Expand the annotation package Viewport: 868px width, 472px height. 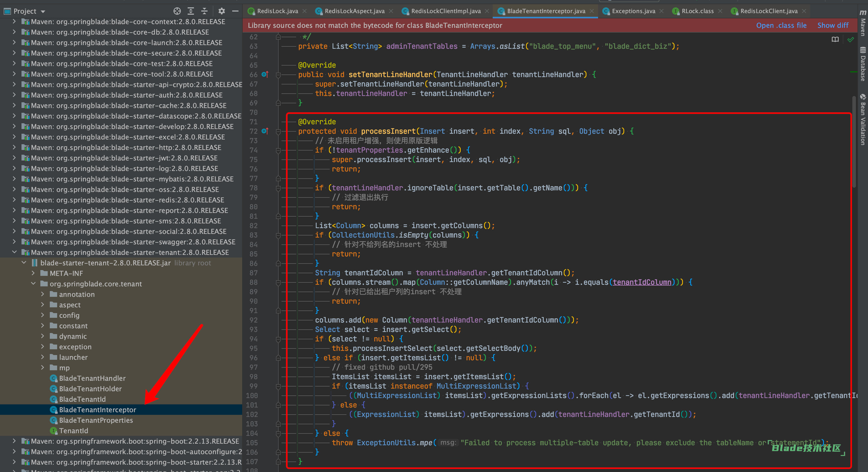coord(42,294)
